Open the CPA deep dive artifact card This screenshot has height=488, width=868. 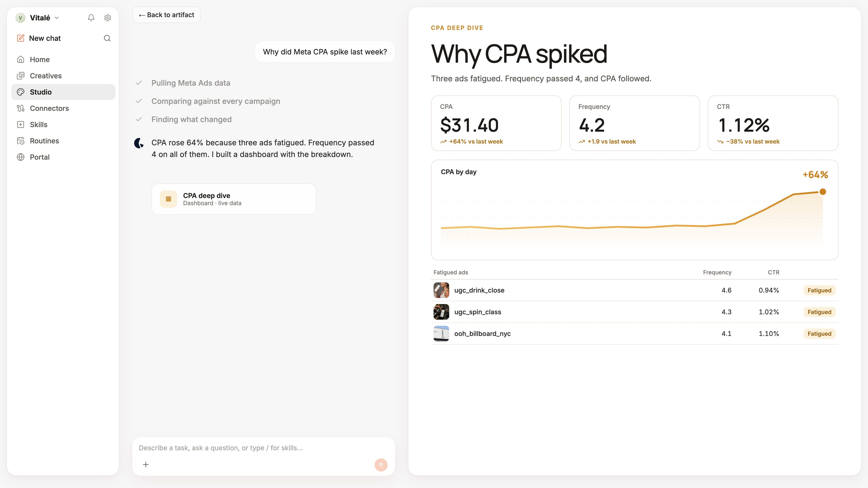tap(234, 199)
